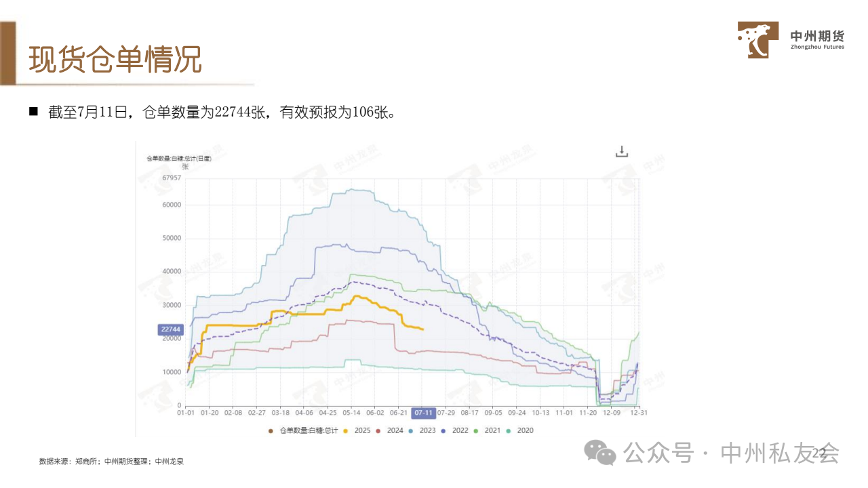Click the brown 仓单数量:白糖:总计 legend dot
868x488 pixels.
click(x=271, y=430)
